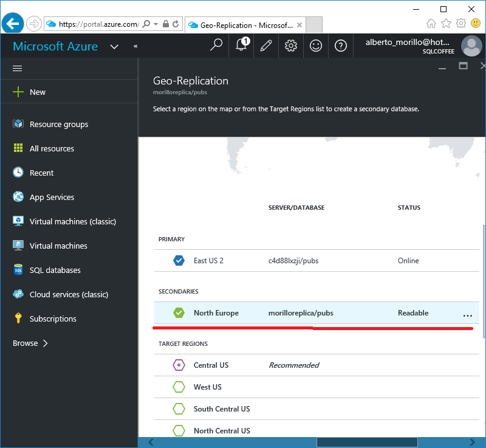486x448 pixels.
Task: Minimize the Geo-Replication blade
Action: pos(442,67)
